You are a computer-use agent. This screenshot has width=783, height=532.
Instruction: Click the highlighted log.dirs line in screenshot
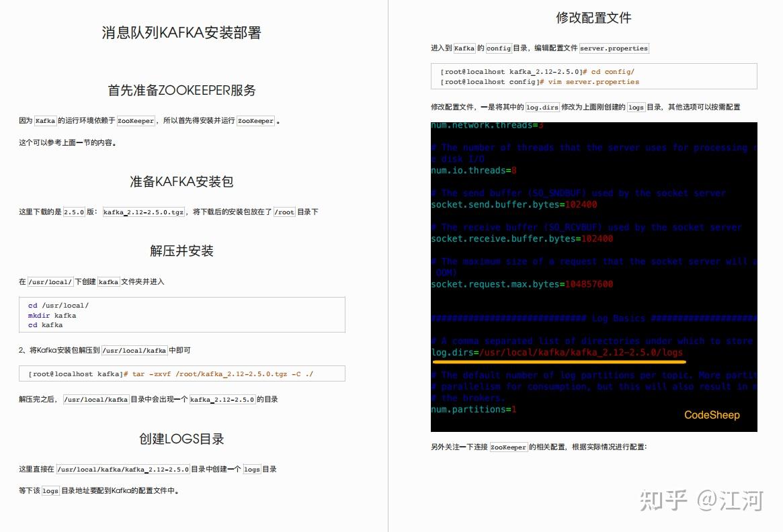558,351
